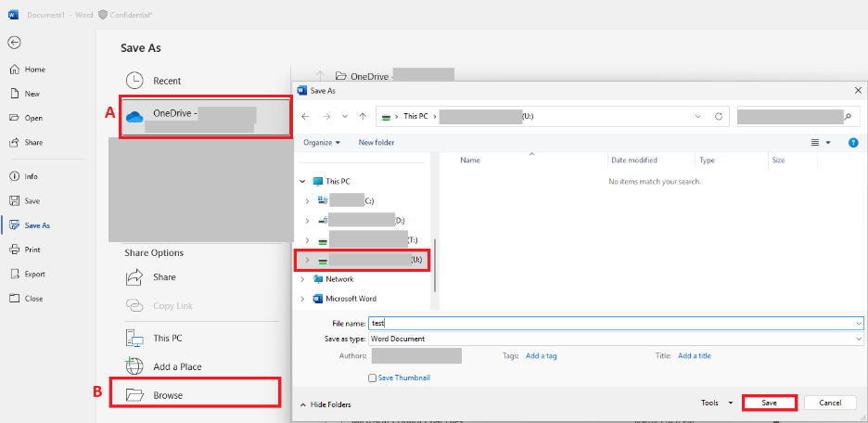The height and width of the screenshot is (423, 868).
Task: Select the OneDrive save location
Action: [205, 117]
